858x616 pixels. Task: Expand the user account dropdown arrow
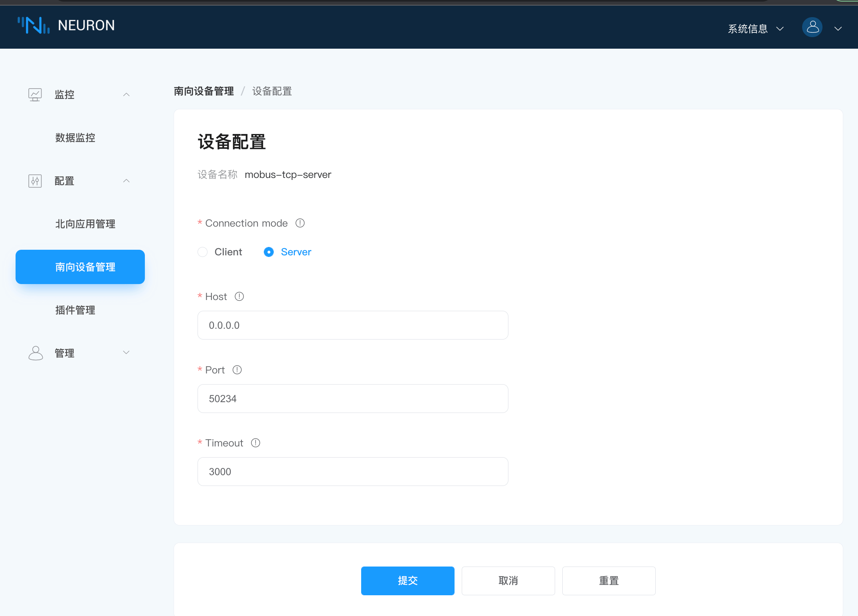pyautogui.click(x=838, y=29)
